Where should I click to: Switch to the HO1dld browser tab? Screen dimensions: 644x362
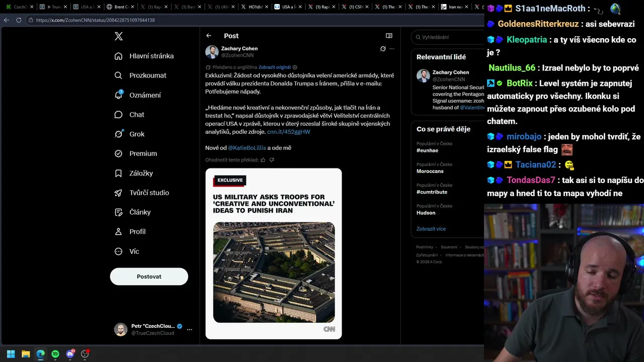tap(255, 7)
